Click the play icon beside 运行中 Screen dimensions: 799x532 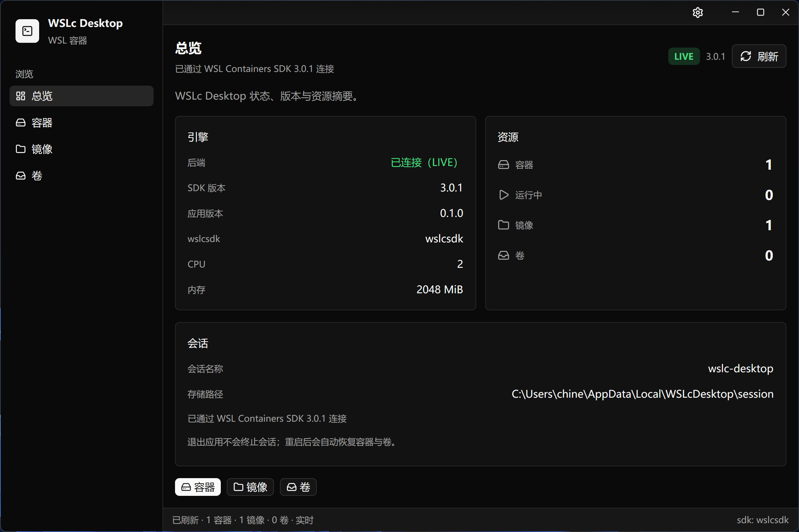click(x=504, y=195)
